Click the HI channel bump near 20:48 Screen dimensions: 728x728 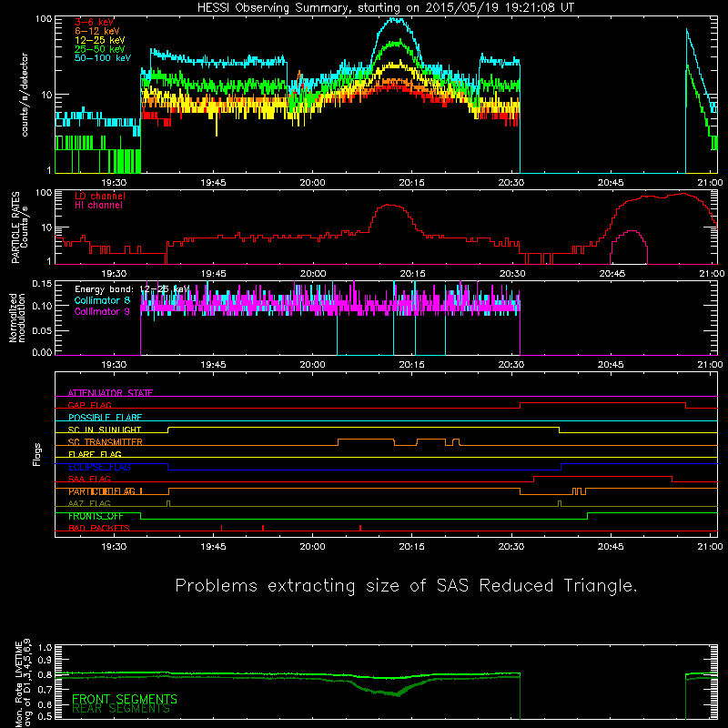629,246
